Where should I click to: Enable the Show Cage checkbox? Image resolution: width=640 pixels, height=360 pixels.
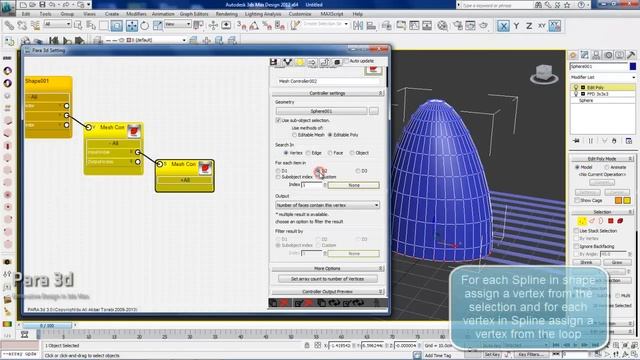click(x=577, y=200)
